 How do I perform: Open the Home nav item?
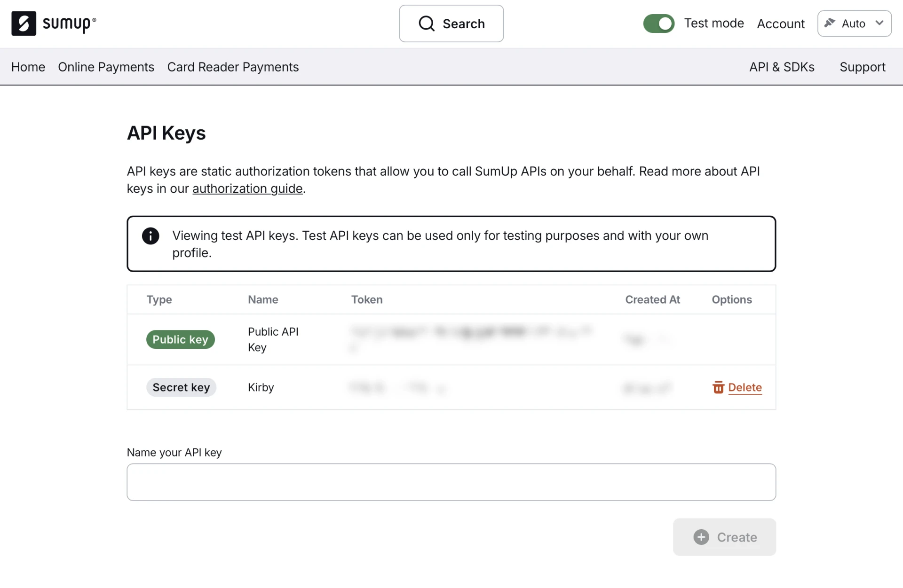tap(28, 67)
